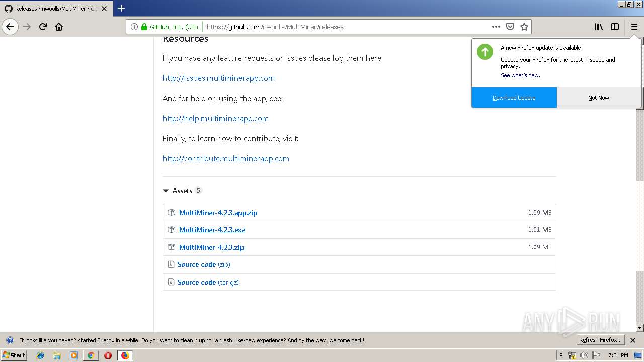Click the Download Update button
This screenshot has height=362, width=644.
514,98
